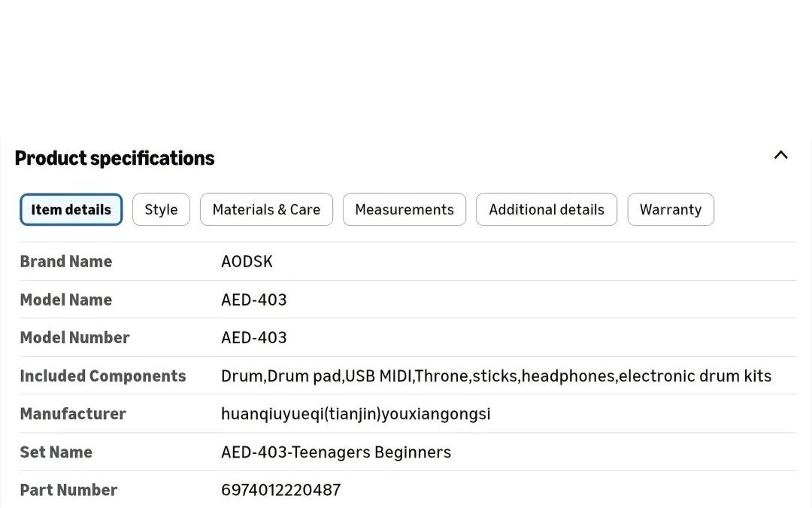Click the Model Number label
The width and height of the screenshot is (812, 508).
pos(74,338)
